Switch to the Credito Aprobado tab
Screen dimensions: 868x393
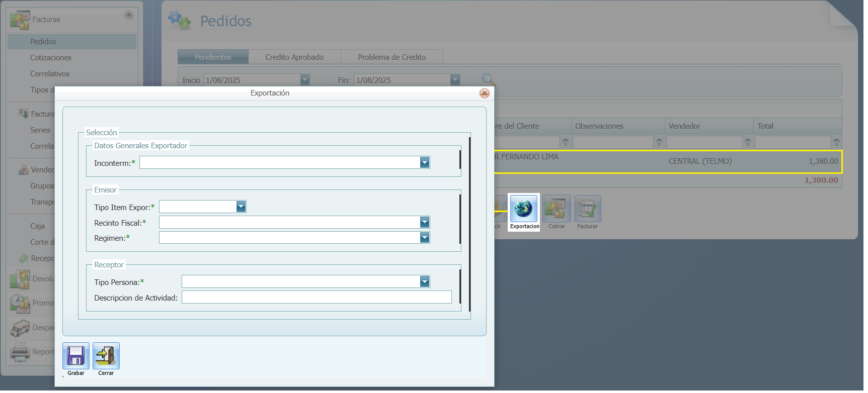(294, 57)
